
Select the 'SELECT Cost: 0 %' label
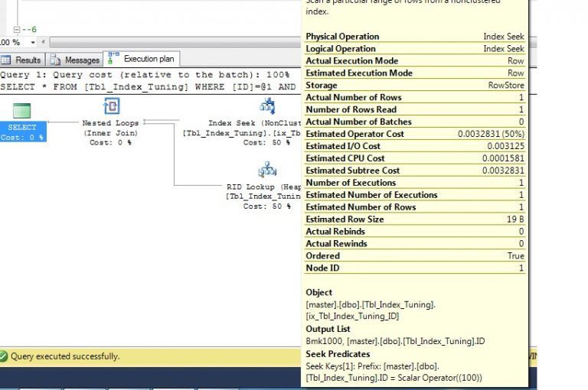[x=22, y=132]
